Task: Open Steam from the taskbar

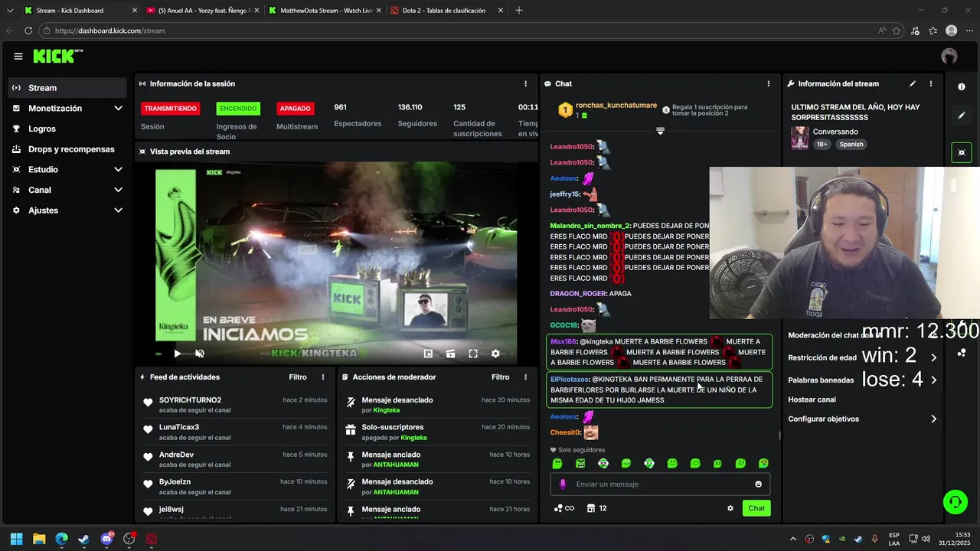Action: pyautogui.click(x=84, y=539)
